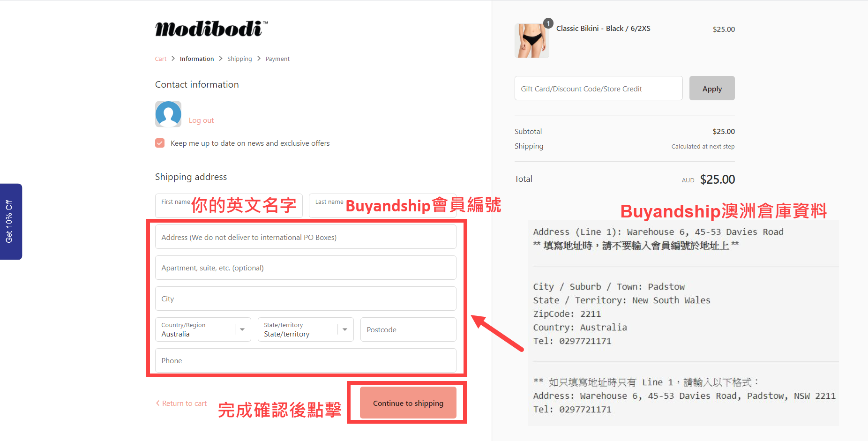Focus the Gift Card/Discount Code field
Image resolution: width=868 pixels, height=441 pixels.
599,88
